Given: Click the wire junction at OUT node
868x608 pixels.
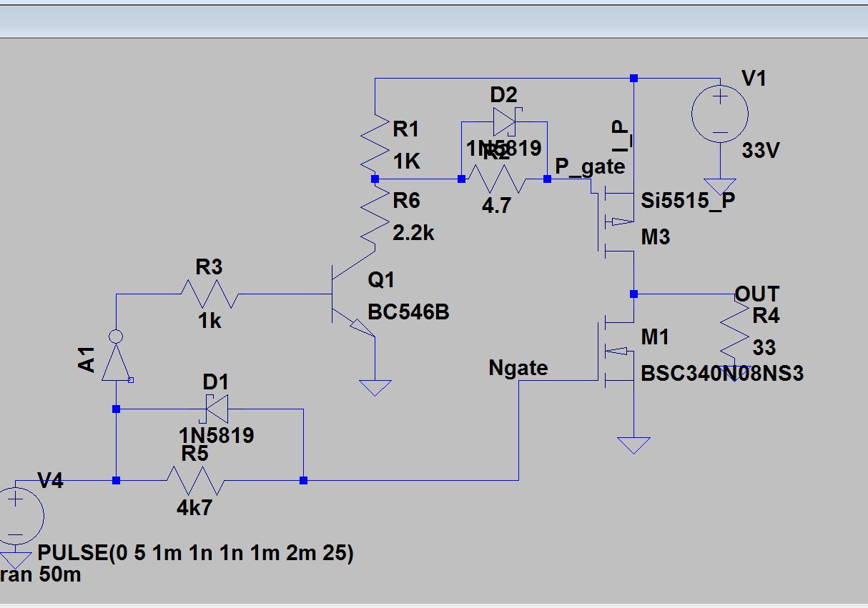Looking at the screenshot, I should coord(633,294).
